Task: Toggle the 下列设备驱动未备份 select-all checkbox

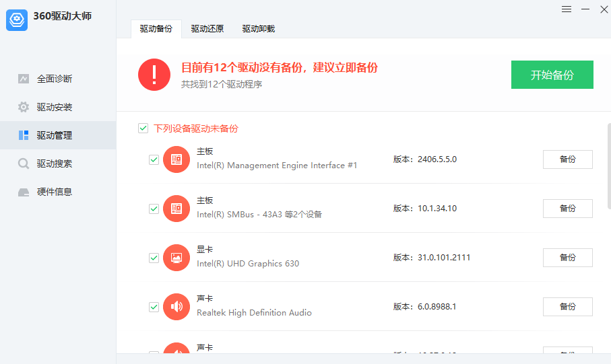Action: (x=143, y=128)
